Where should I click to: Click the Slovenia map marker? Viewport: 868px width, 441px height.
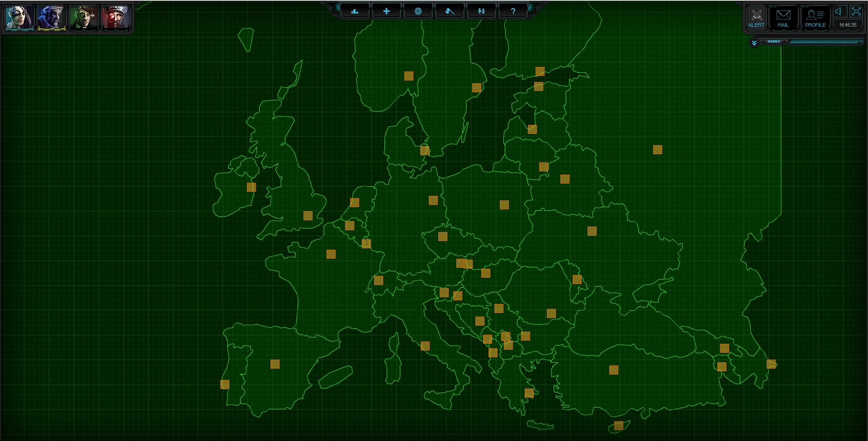[x=444, y=293]
